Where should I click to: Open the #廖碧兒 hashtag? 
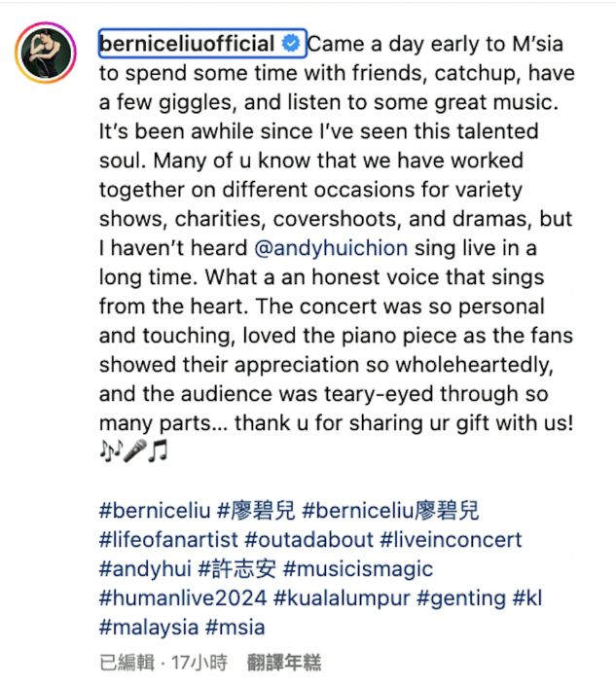[256, 510]
